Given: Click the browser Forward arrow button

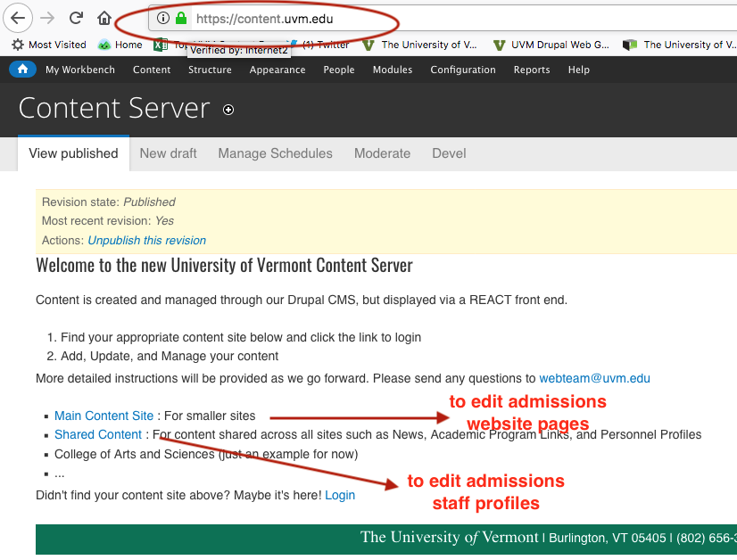Looking at the screenshot, I should pyautogui.click(x=47, y=19).
